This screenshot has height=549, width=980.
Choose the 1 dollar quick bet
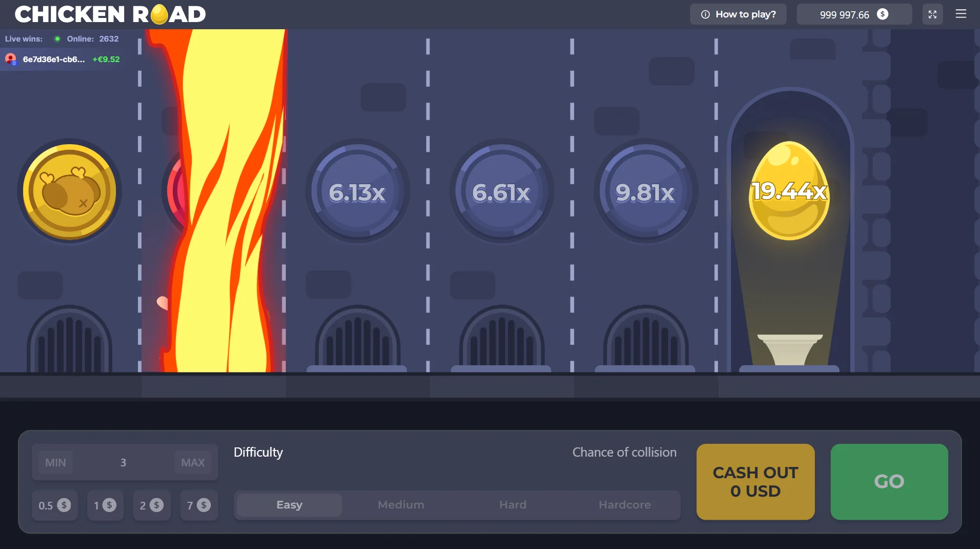(x=105, y=505)
